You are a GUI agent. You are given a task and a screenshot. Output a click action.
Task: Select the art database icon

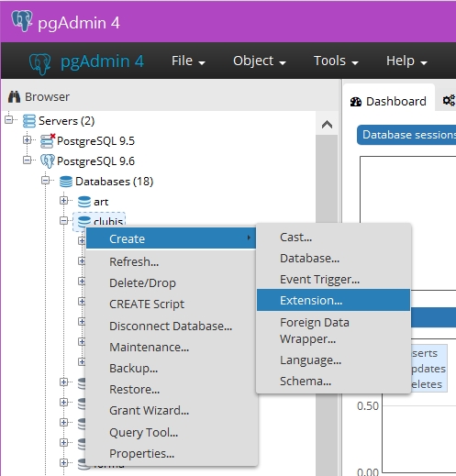84,202
